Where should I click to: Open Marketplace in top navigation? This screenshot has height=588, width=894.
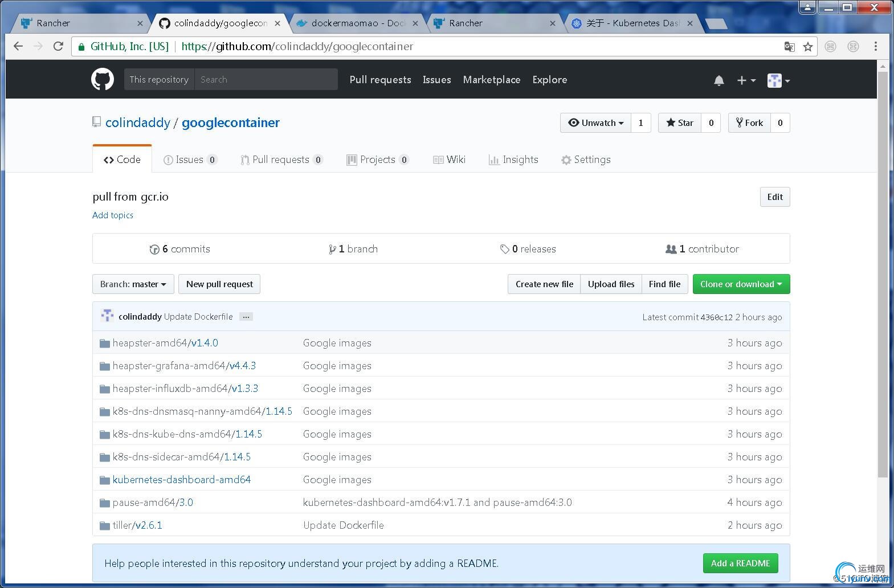(492, 80)
